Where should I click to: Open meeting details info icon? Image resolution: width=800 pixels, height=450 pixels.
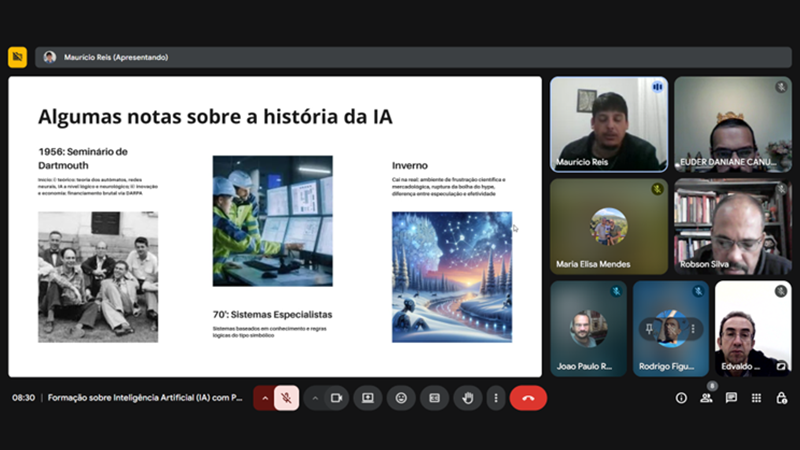click(681, 398)
